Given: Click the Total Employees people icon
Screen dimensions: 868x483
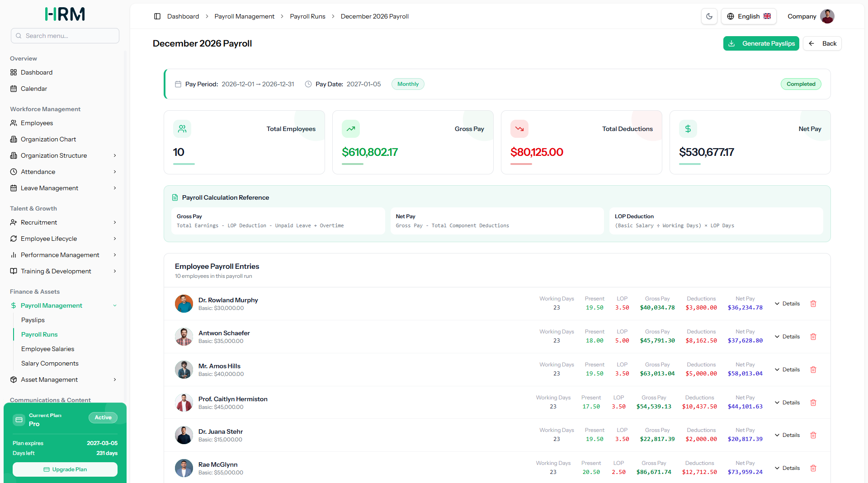Looking at the screenshot, I should pos(182,129).
